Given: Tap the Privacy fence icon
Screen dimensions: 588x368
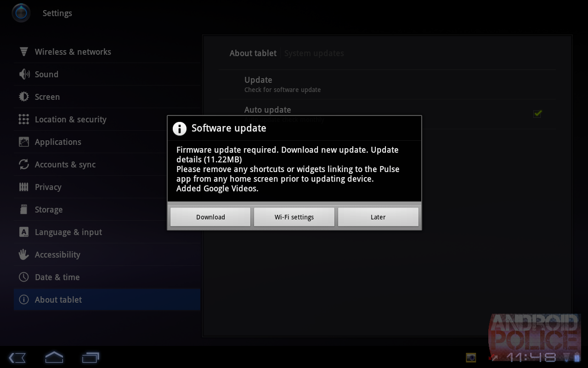Looking at the screenshot, I should tap(24, 187).
